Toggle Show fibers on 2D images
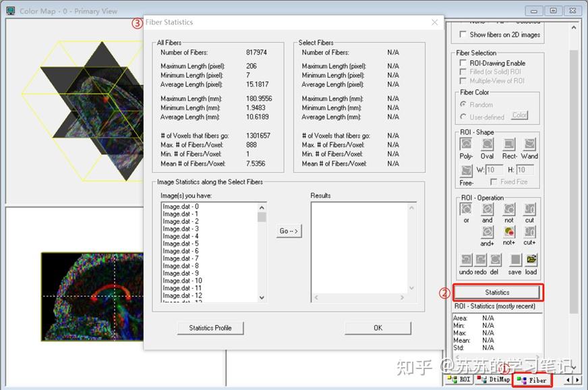The image size is (588, 390). pyautogui.click(x=463, y=34)
